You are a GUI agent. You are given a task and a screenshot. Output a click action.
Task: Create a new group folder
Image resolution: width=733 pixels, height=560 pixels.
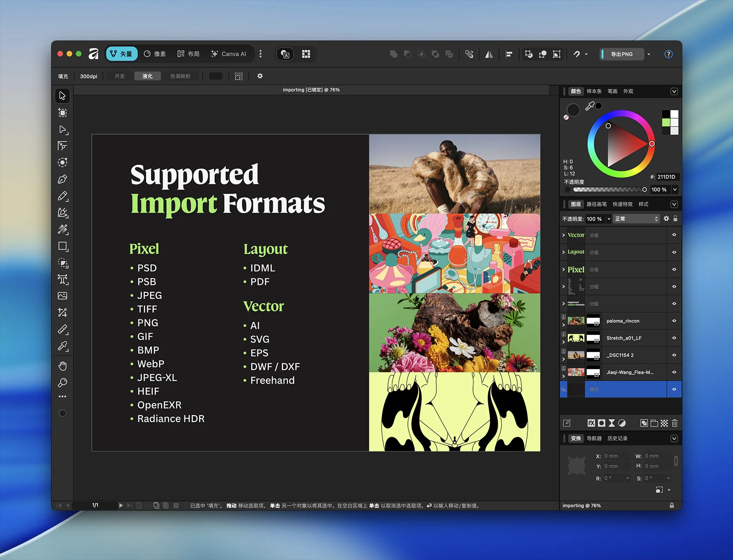654,423
